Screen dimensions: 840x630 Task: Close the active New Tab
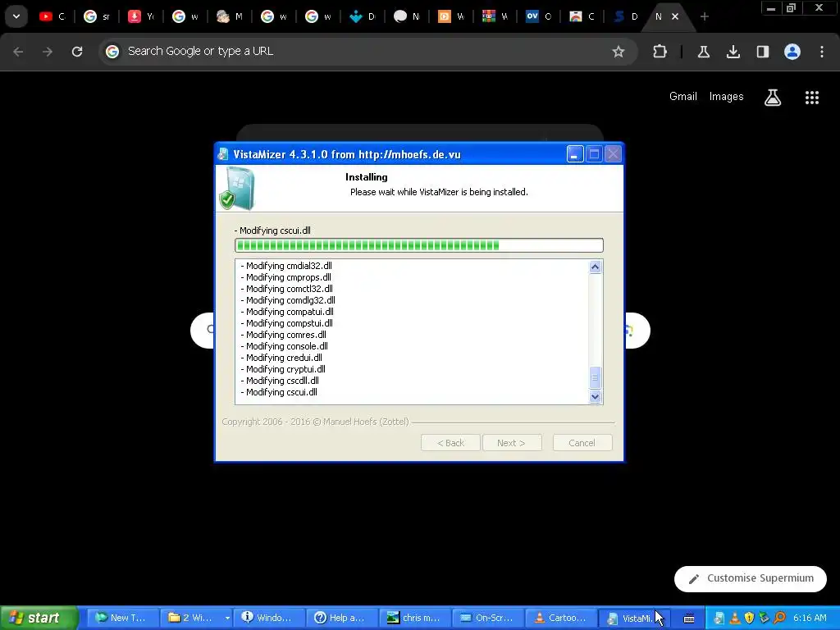675,16
